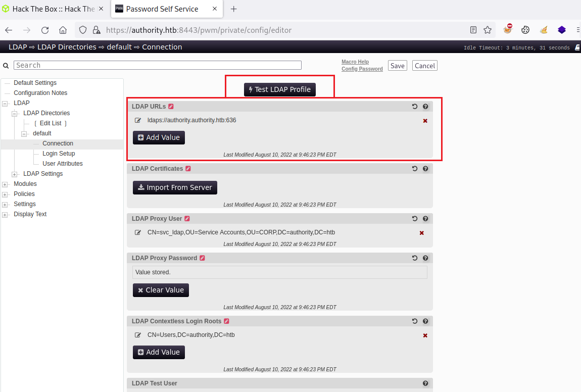This screenshot has width=581, height=392.
Task: Open help for the LDAP Certificates setting
Action: pyautogui.click(x=425, y=169)
